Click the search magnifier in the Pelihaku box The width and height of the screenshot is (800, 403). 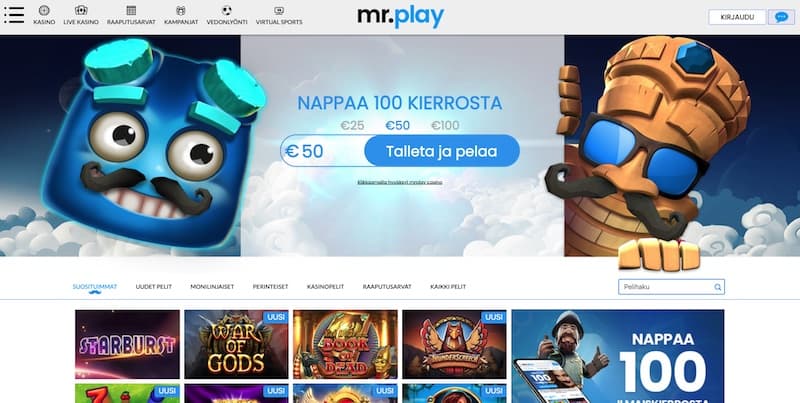pos(717,287)
